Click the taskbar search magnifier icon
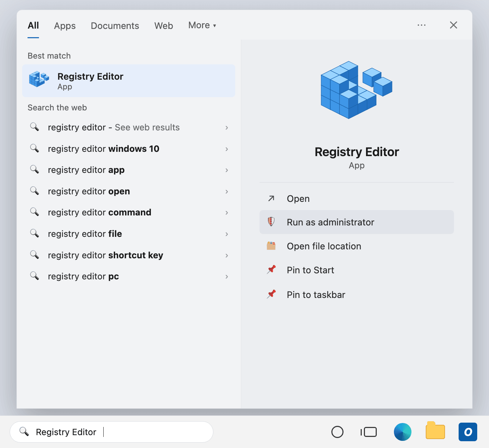The image size is (489, 448). tap(24, 432)
